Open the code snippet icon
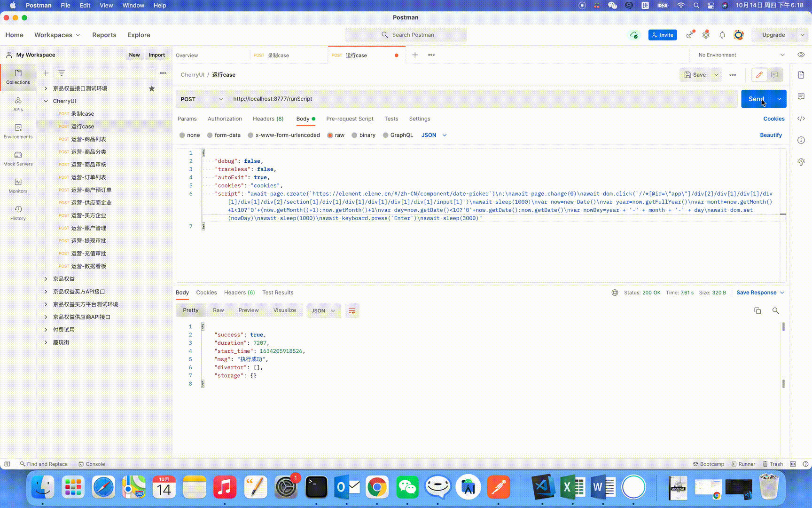Viewport: 812px width, 508px height. 801,119
